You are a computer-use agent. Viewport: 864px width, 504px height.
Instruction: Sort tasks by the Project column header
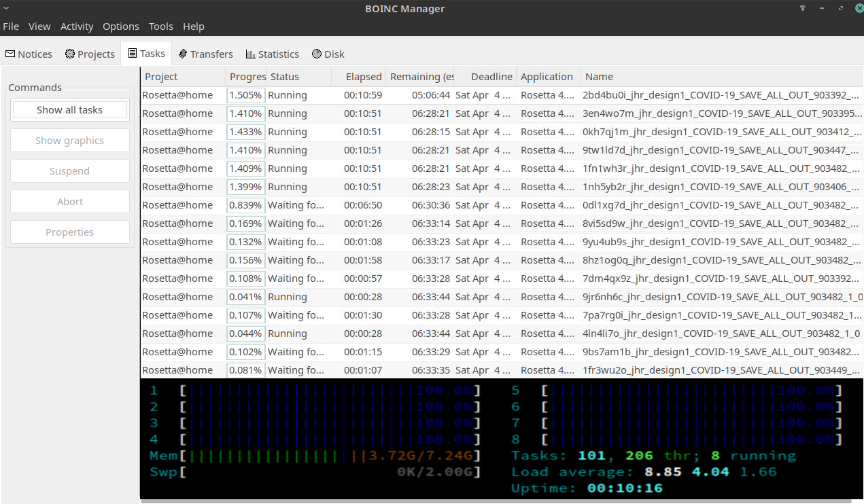pos(183,77)
